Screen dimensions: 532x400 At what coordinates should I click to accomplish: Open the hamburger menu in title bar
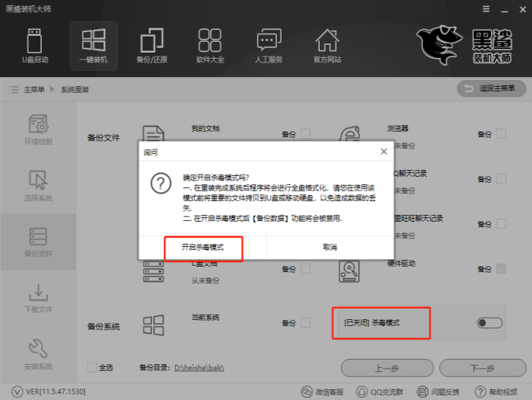[x=485, y=8]
